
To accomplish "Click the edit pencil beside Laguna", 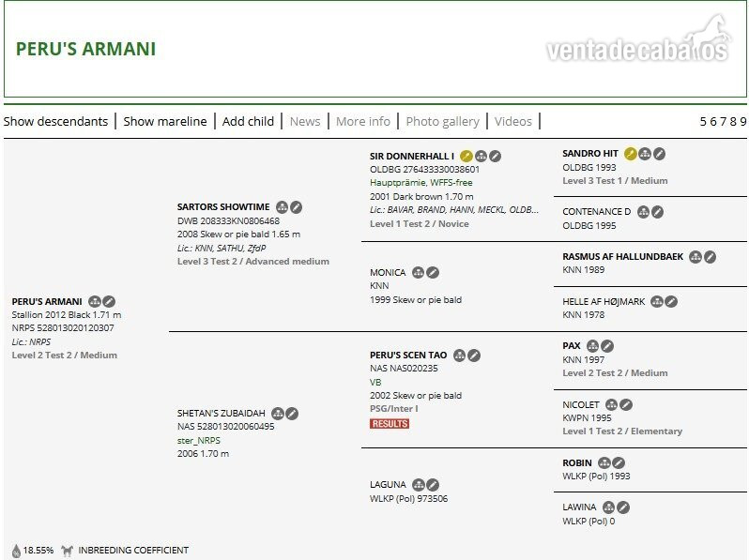I will 433,485.
